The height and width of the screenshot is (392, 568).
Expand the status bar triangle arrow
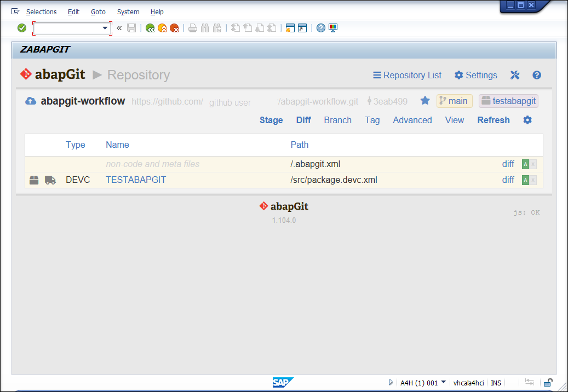coord(391,382)
